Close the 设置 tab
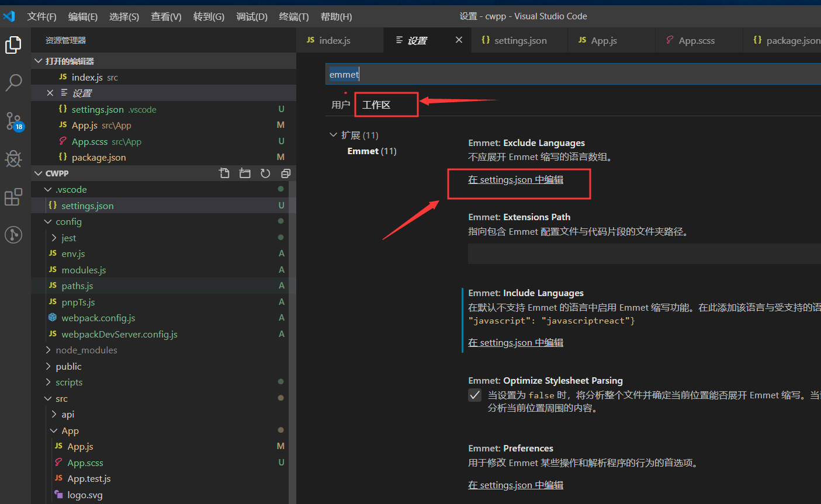The image size is (821, 504). tap(459, 40)
